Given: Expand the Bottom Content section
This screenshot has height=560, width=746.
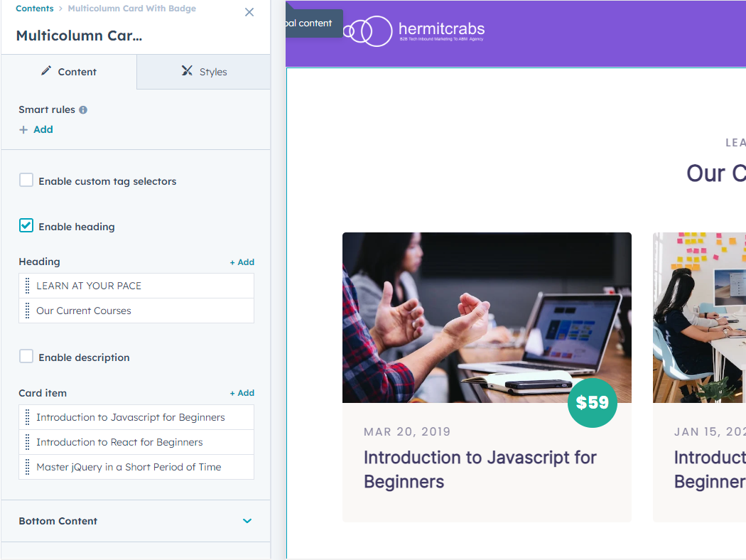Looking at the screenshot, I should click(247, 521).
